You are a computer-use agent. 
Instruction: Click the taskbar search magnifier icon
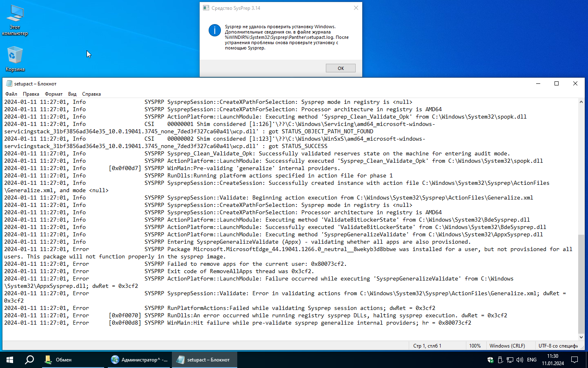coord(29,360)
